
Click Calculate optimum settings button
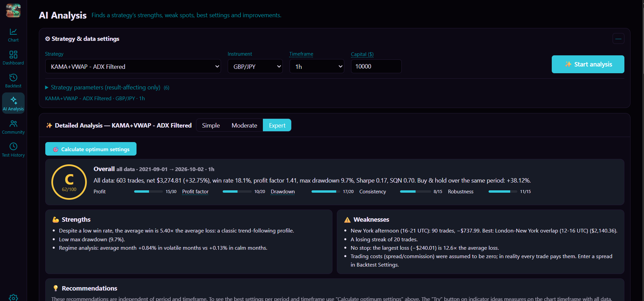point(91,149)
